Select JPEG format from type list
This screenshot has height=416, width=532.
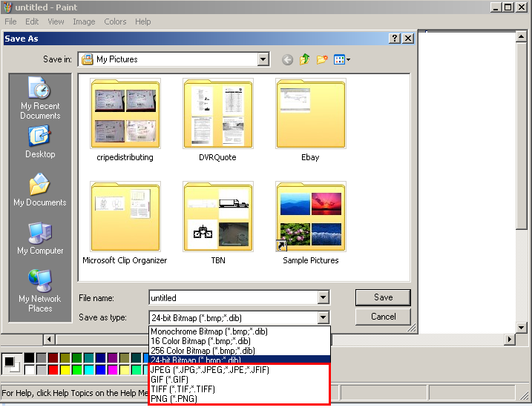(x=209, y=369)
